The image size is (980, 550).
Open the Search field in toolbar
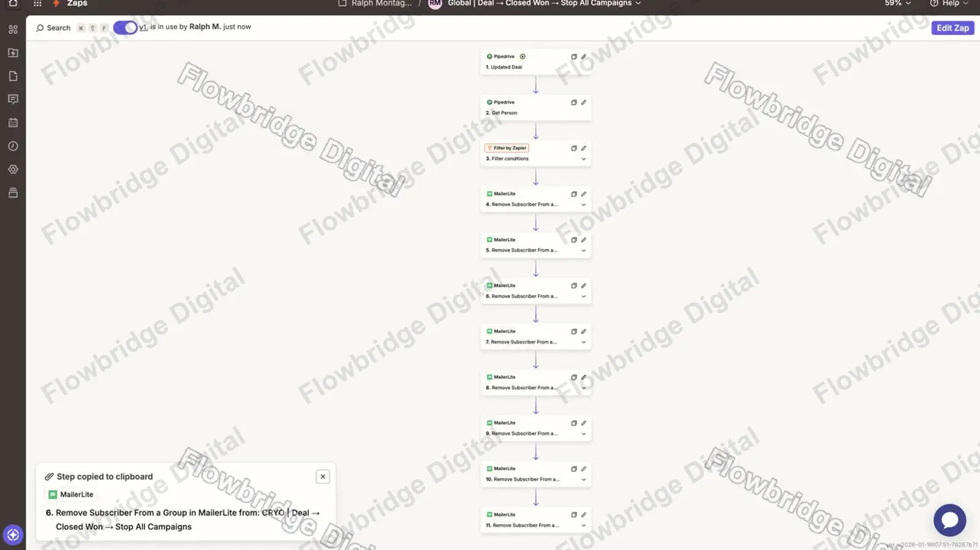click(53, 28)
